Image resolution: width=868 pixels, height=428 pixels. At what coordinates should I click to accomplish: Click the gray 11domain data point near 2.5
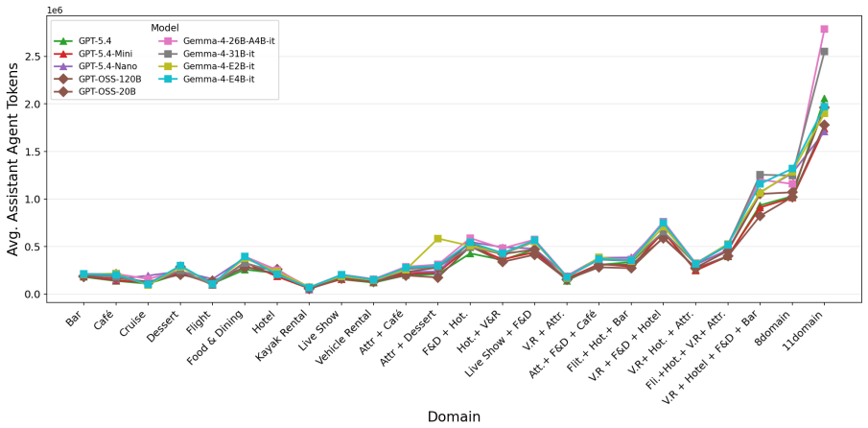pyautogui.click(x=824, y=52)
